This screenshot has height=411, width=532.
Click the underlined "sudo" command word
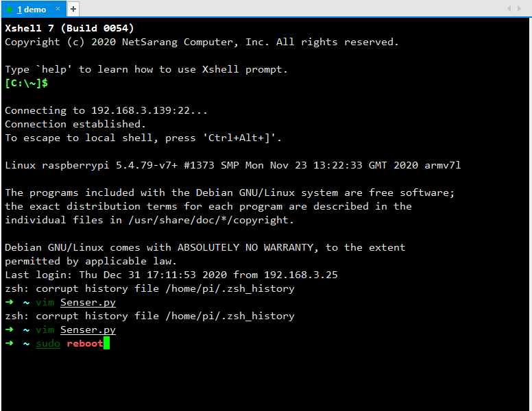tap(48, 343)
